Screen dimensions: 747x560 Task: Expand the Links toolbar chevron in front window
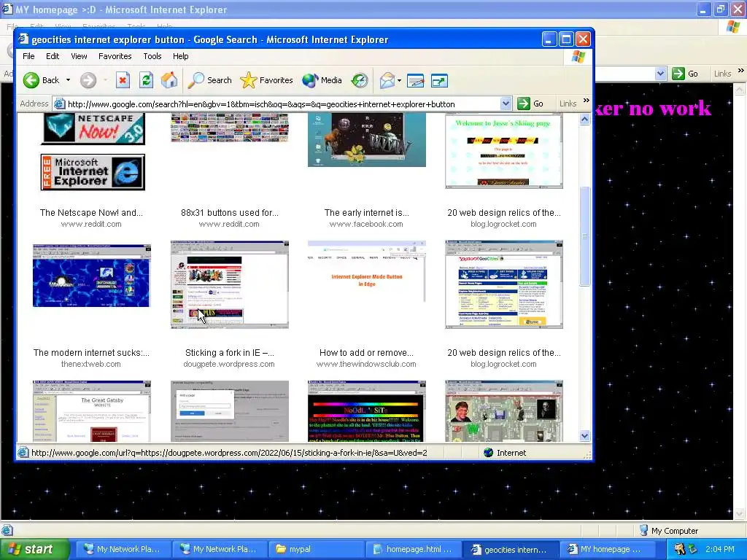587,101
